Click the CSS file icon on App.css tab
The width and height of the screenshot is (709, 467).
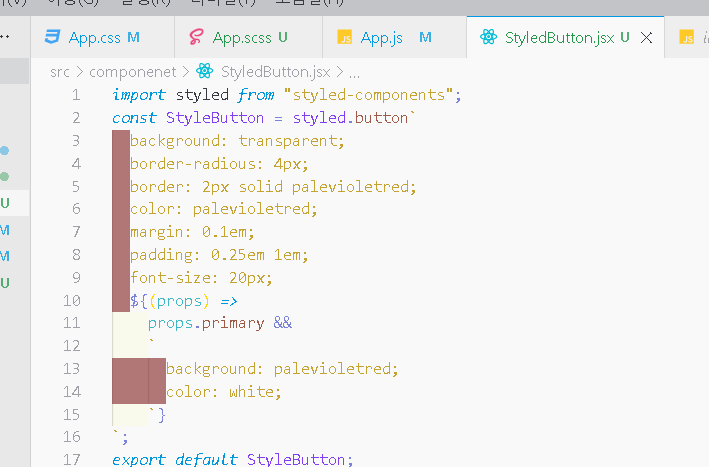52,37
